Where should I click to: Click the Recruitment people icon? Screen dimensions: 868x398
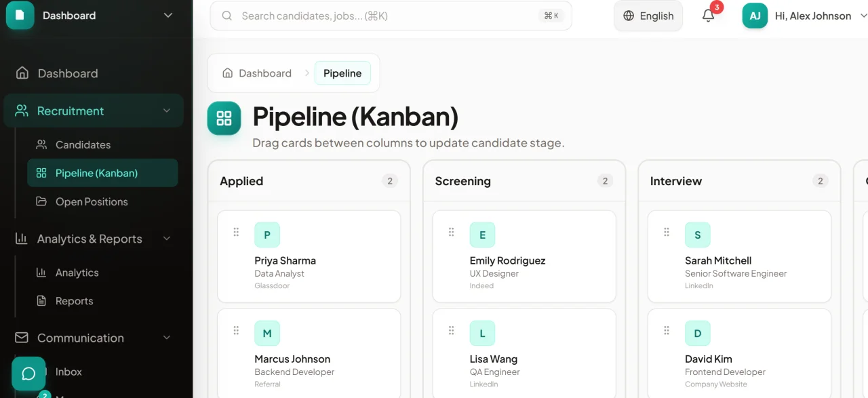point(22,111)
